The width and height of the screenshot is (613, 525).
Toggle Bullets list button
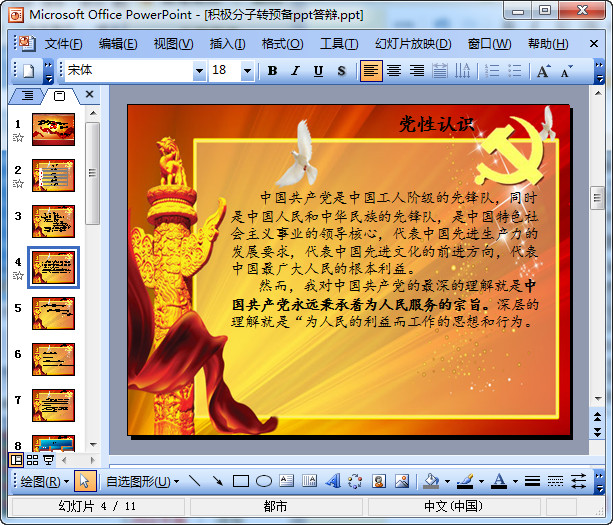(515, 71)
